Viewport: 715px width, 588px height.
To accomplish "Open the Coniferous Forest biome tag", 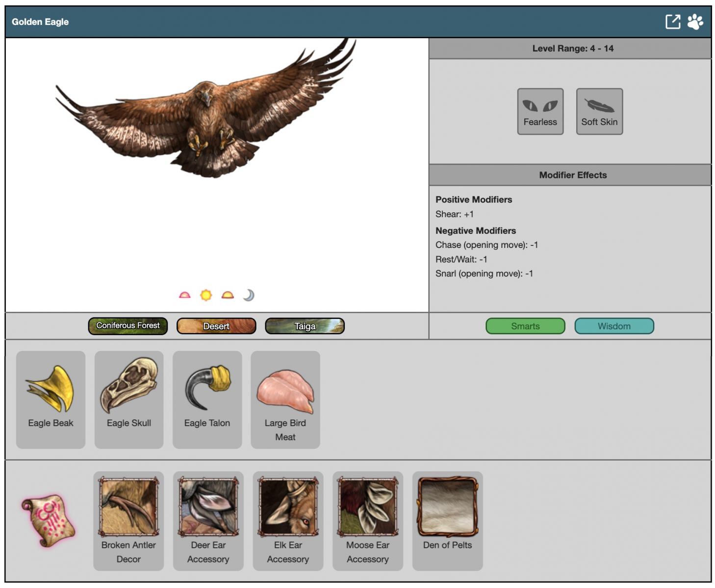I will click(x=128, y=326).
